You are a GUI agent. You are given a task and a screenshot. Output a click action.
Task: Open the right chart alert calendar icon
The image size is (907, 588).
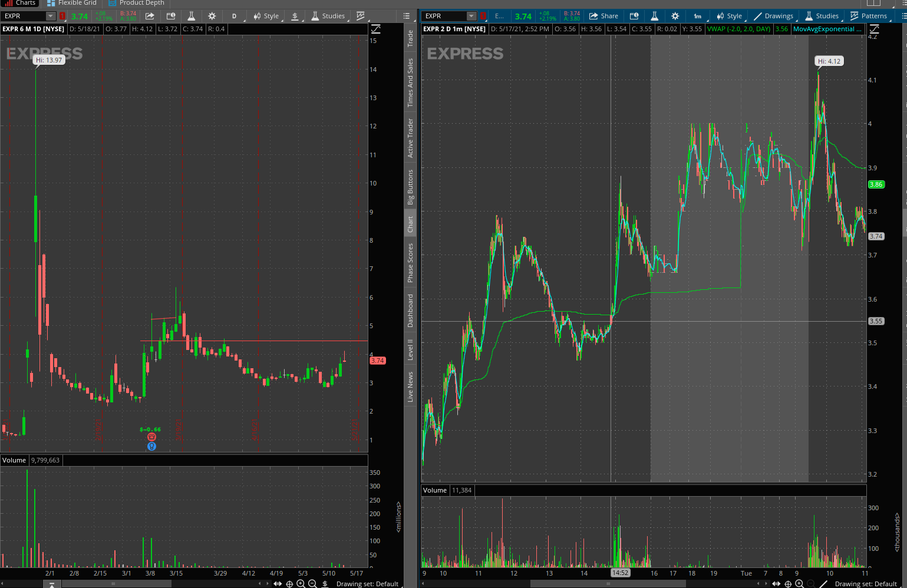(634, 16)
